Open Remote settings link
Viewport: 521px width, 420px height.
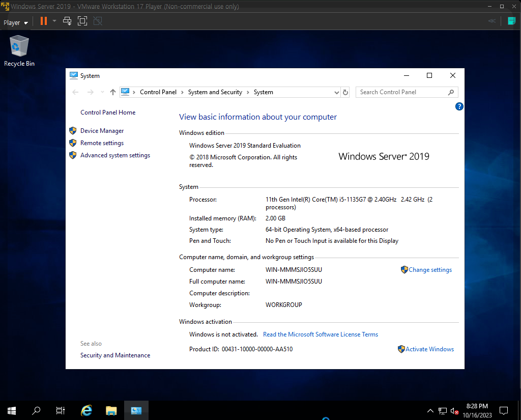(102, 143)
